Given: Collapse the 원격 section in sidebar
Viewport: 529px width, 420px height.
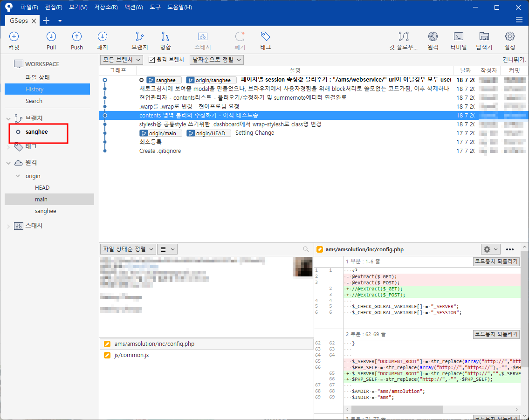Looking at the screenshot, I should [8, 163].
